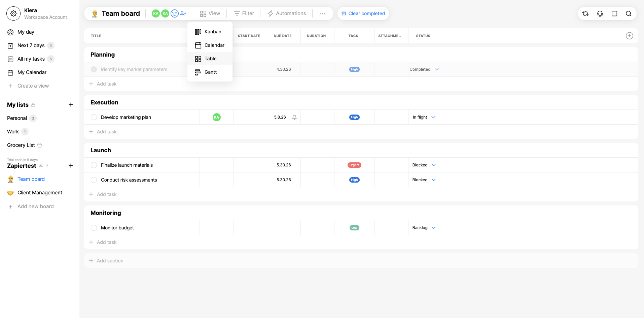Image resolution: width=644 pixels, height=318 pixels.
Task: Click the Team board title
Action: (121, 13)
